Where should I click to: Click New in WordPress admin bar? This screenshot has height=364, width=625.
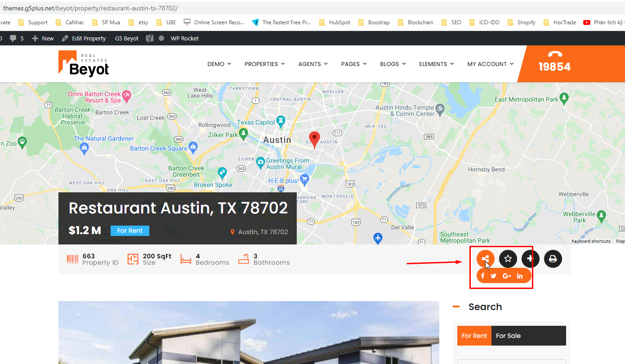tap(43, 38)
